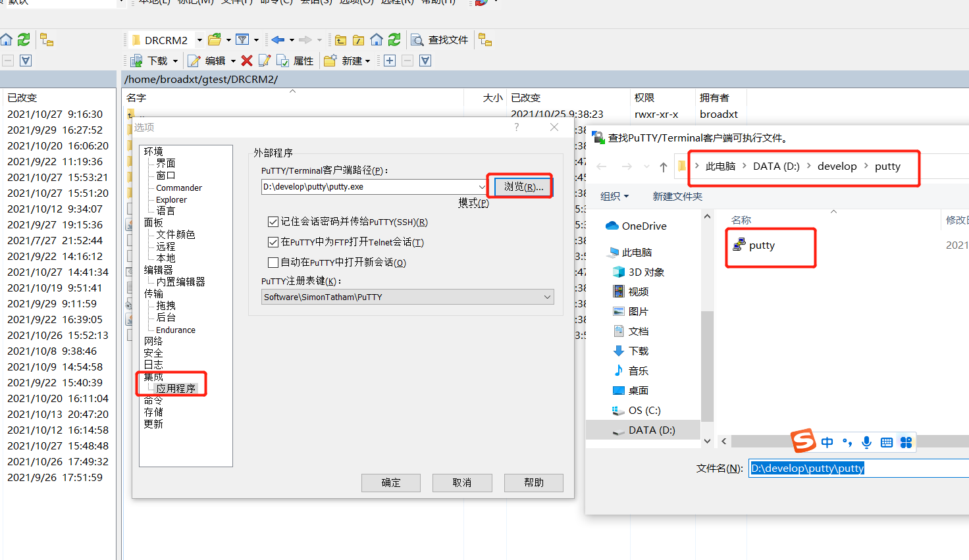Click the remote panel selection filter icon
Screen dimensions: 969x560
tap(425, 61)
